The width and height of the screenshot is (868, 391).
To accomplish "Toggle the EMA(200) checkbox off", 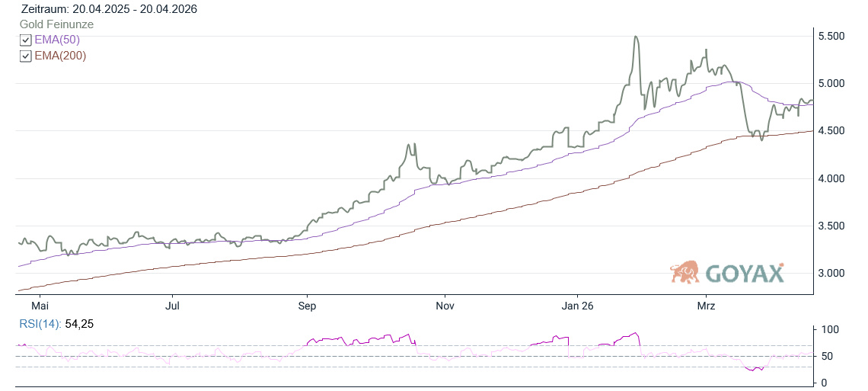I will [26, 56].
